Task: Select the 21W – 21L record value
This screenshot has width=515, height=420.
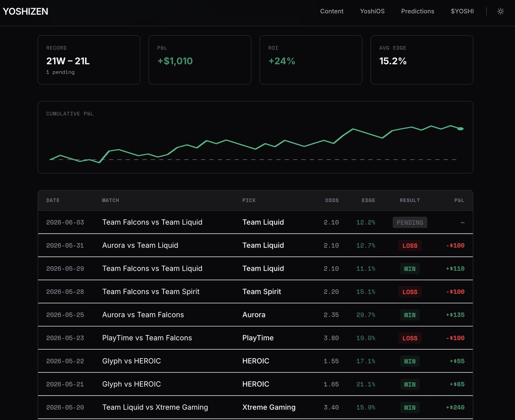Action: [x=68, y=61]
